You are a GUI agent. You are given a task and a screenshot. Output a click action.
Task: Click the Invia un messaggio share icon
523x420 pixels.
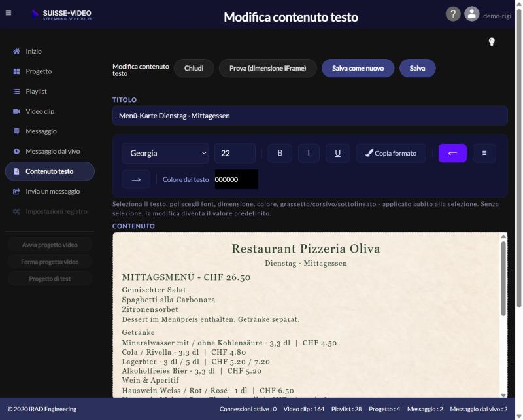click(x=16, y=191)
